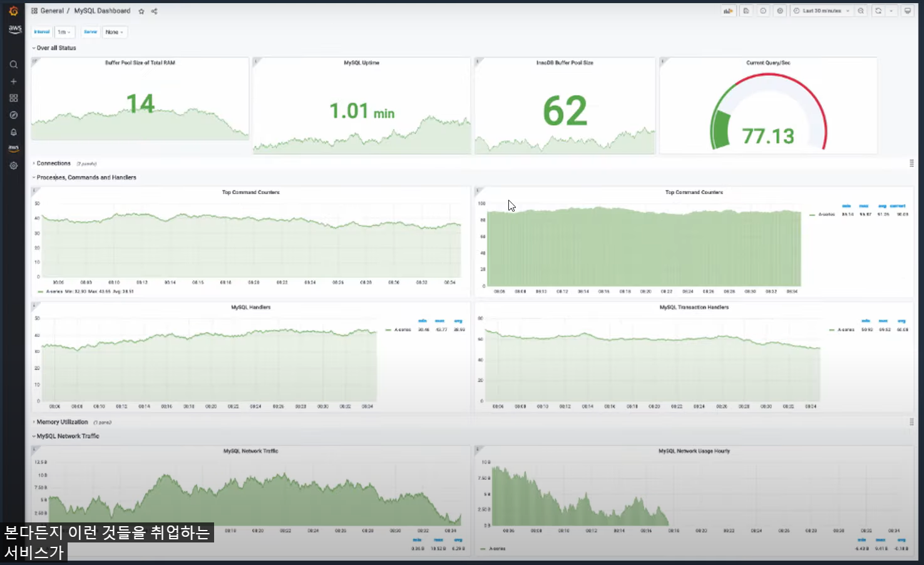Zoom out the time range
The image size is (924, 565).
pos(861,11)
